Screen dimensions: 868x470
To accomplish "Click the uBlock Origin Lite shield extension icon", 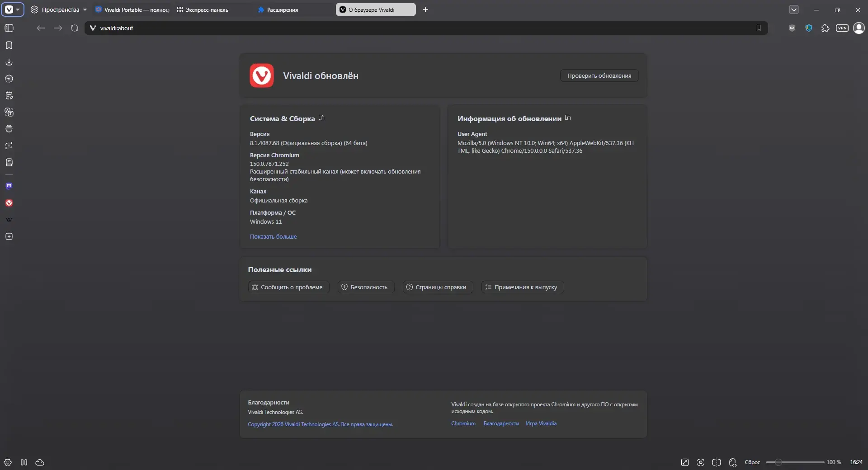I will click(792, 28).
